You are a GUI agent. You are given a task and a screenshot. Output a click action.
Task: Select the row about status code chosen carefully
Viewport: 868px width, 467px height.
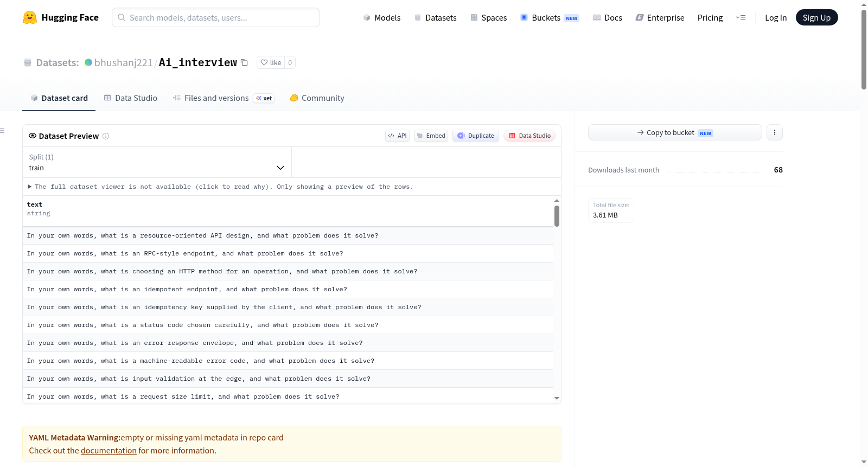click(288, 325)
